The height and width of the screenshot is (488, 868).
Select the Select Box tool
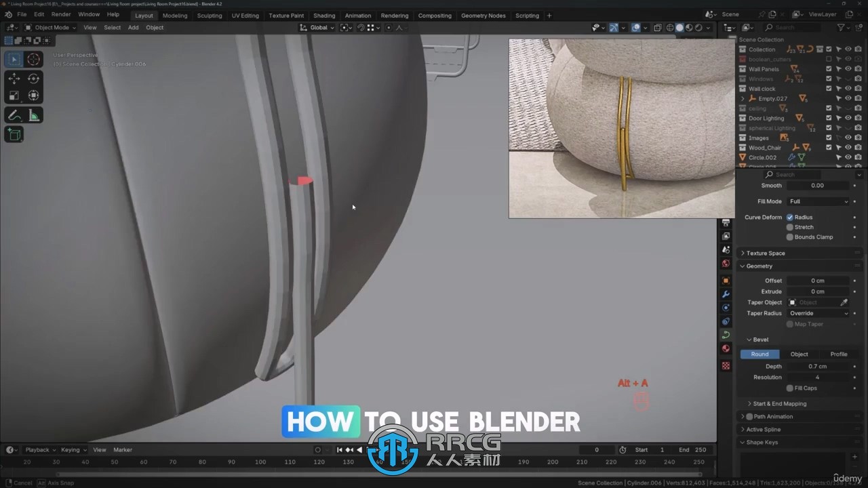click(14, 60)
